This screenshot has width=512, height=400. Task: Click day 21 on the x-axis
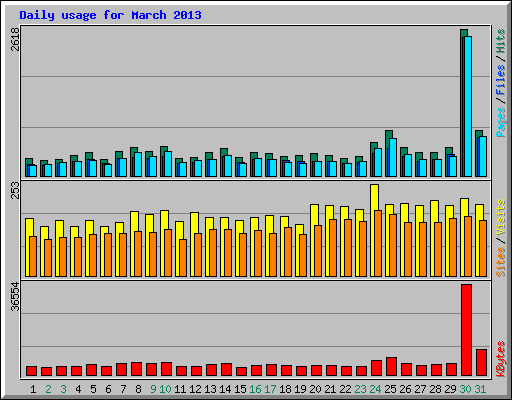[x=330, y=389]
